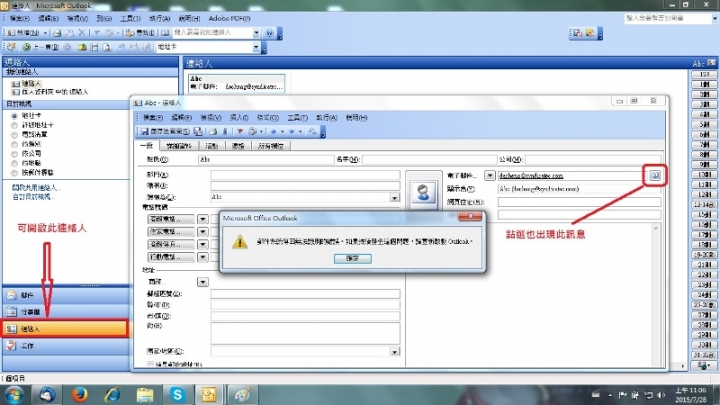Click the Abc contact card in the list

pyautogui.click(x=236, y=83)
